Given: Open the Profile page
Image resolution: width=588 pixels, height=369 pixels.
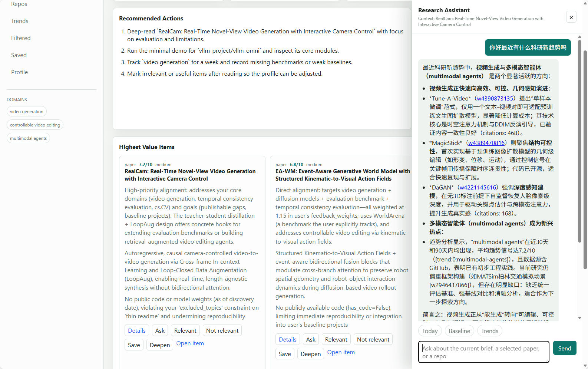Looking at the screenshot, I should click(x=19, y=72).
